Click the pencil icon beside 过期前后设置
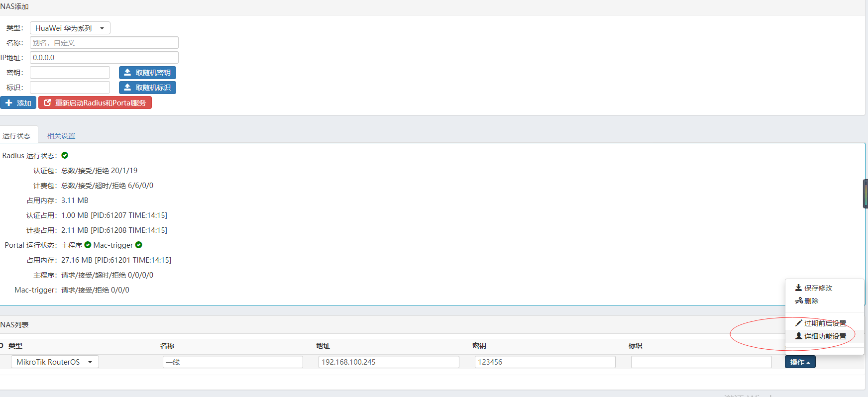 [798, 323]
